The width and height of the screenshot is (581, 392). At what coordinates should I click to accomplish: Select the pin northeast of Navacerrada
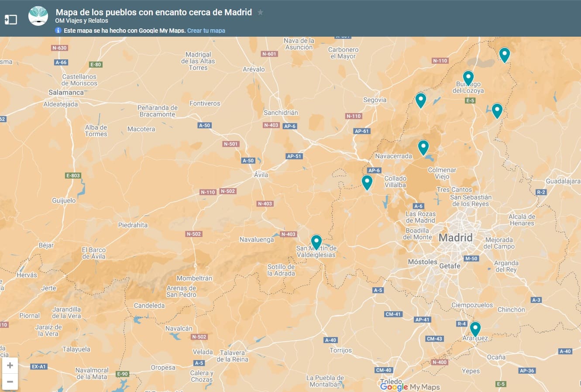click(423, 148)
